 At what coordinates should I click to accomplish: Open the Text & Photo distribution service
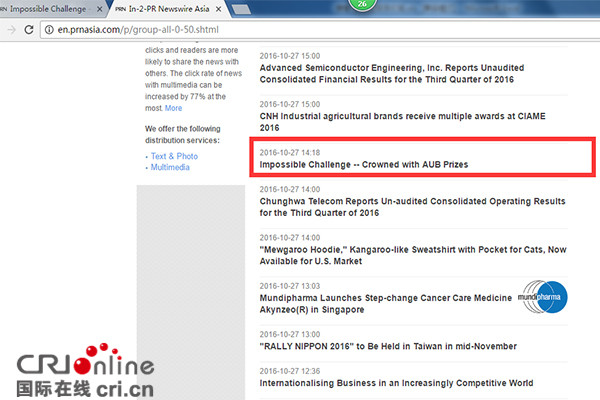pyautogui.click(x=174, y=156)
